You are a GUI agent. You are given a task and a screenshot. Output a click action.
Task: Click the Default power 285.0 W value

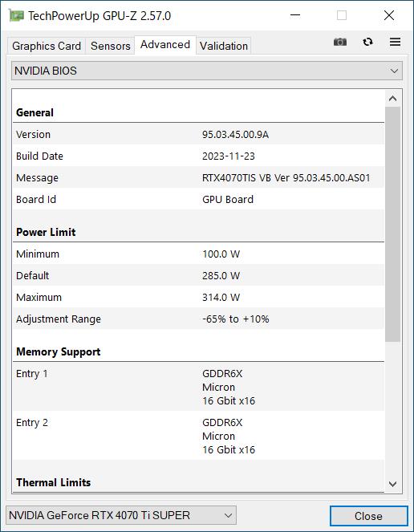point(221,276)
